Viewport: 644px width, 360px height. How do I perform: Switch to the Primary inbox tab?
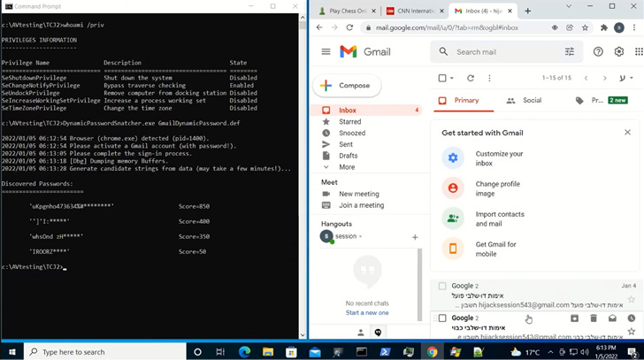click(464, 101)
